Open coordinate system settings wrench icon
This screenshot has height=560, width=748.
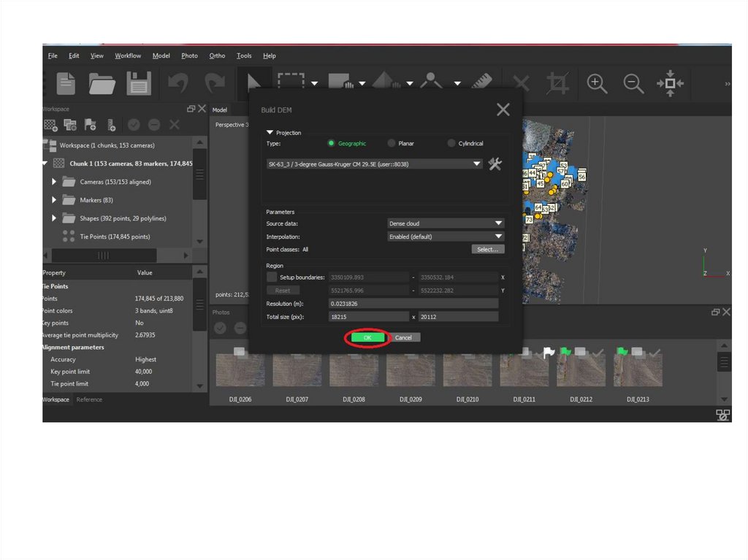(x=495, y=164)
